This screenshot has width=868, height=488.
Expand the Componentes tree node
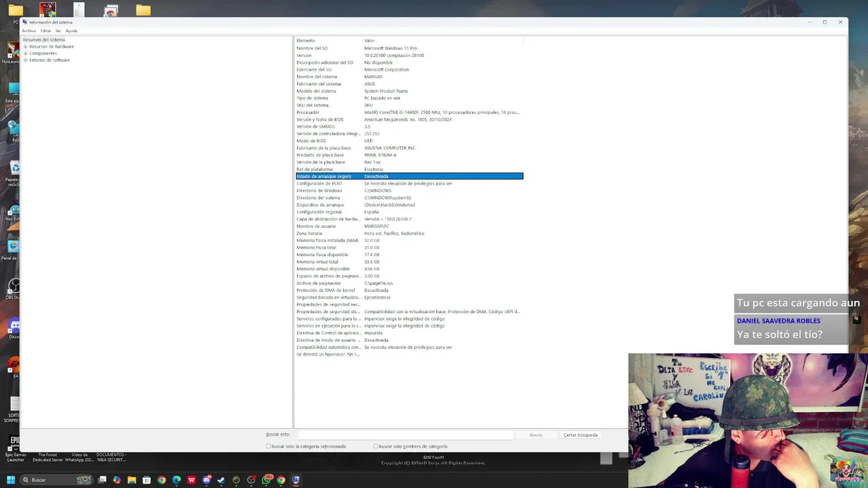[x=26, y=54]
